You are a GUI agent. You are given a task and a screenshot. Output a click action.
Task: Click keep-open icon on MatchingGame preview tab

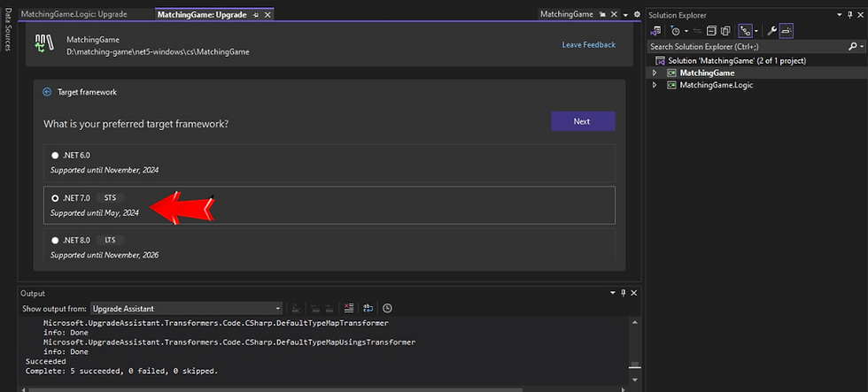[x=602, y=14]
